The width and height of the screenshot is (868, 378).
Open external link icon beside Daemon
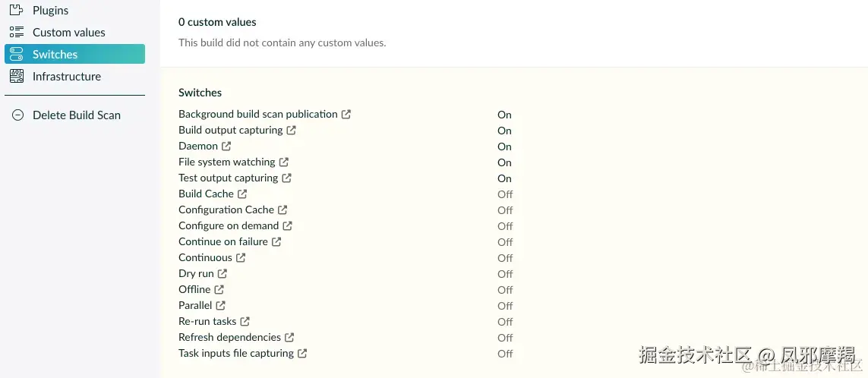(x=226, y=146)
